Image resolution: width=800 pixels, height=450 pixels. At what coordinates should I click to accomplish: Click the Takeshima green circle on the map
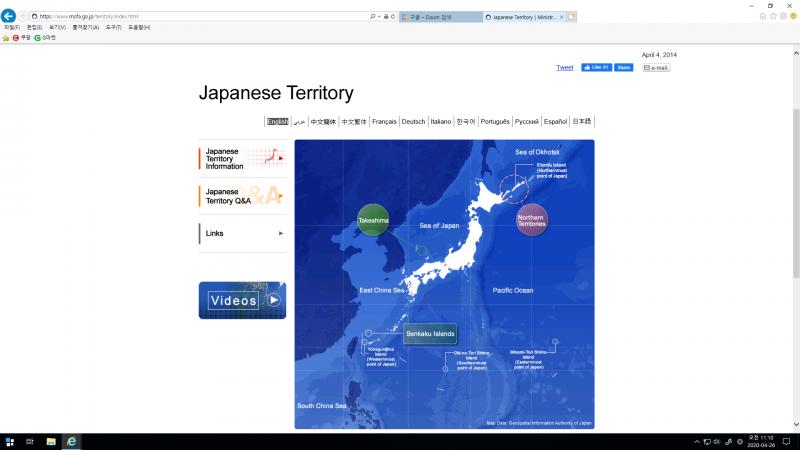coord(373,219)
